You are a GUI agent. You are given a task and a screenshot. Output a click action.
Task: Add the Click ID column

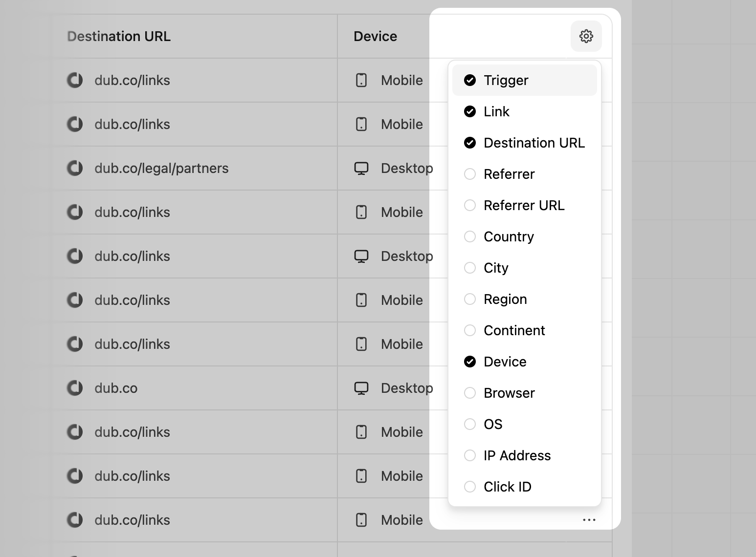click(524, 487)
